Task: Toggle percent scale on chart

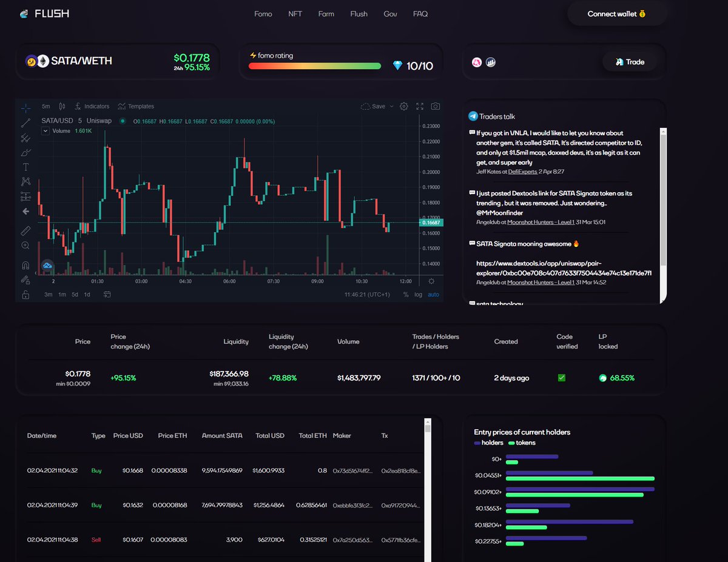Action: [x=406, y=295]
